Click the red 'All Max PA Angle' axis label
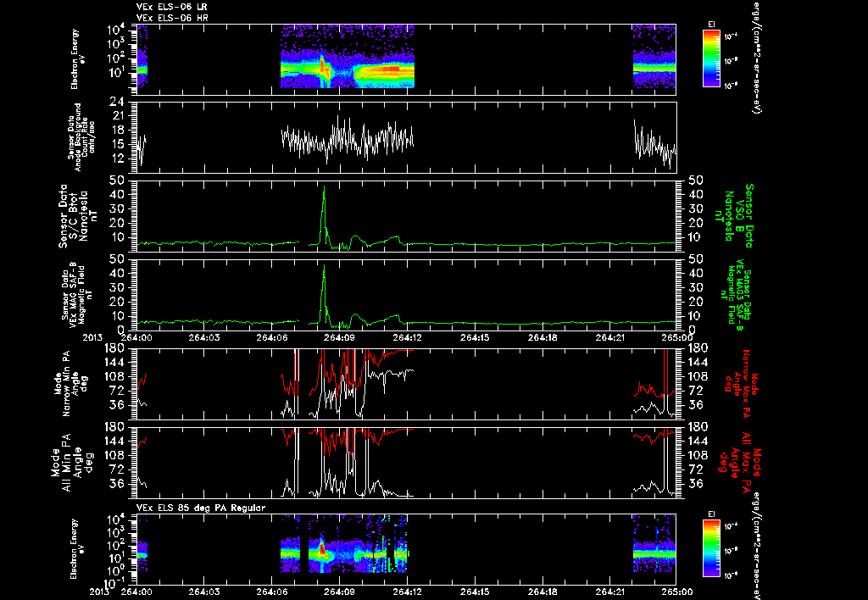This screenshot has width=868, height=600. pos(740,463)
